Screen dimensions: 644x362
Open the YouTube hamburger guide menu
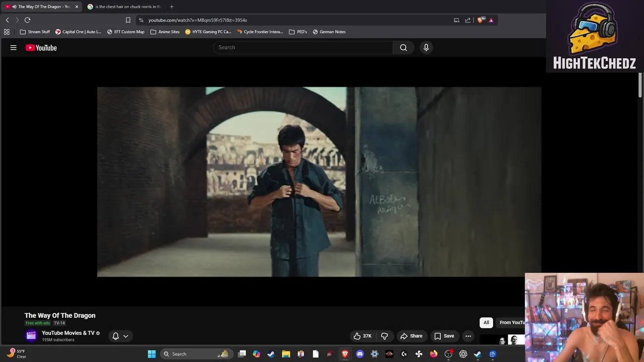coord(14,48)
